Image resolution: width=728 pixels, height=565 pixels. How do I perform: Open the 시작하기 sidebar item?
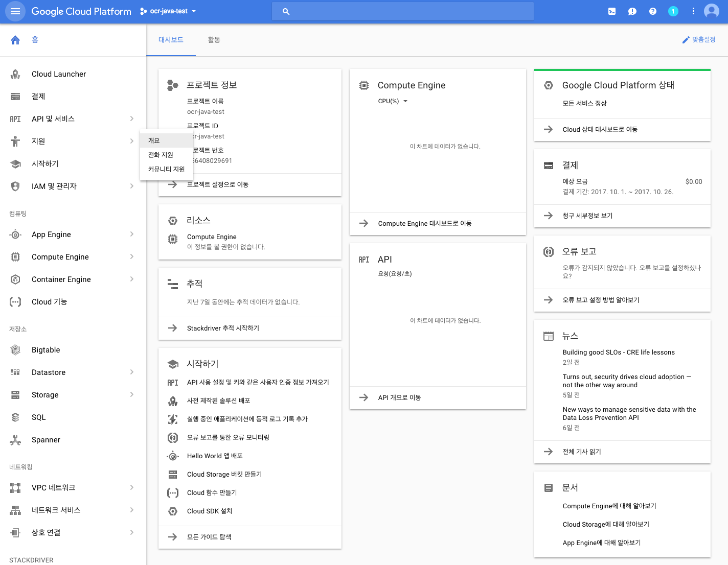click(73, 163)
